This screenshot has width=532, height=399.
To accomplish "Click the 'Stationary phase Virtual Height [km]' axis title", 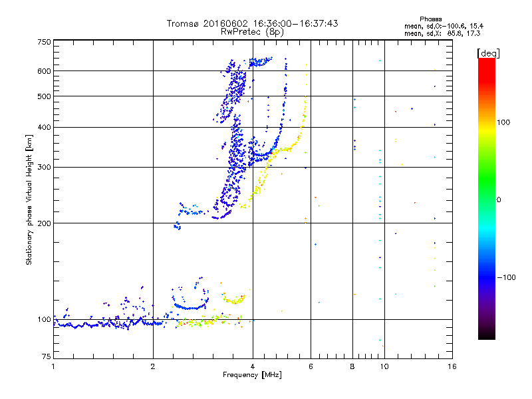I will click(29, 200).
